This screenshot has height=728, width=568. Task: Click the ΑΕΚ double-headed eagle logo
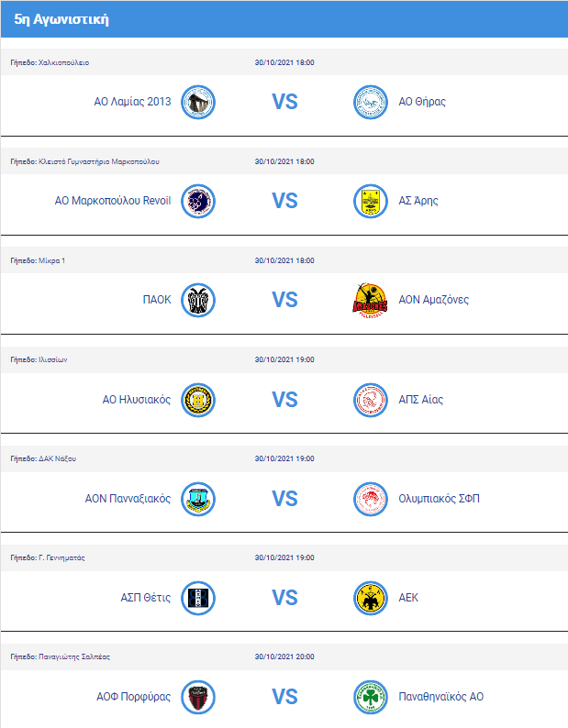pyautogui.click(x=371, y=598)
